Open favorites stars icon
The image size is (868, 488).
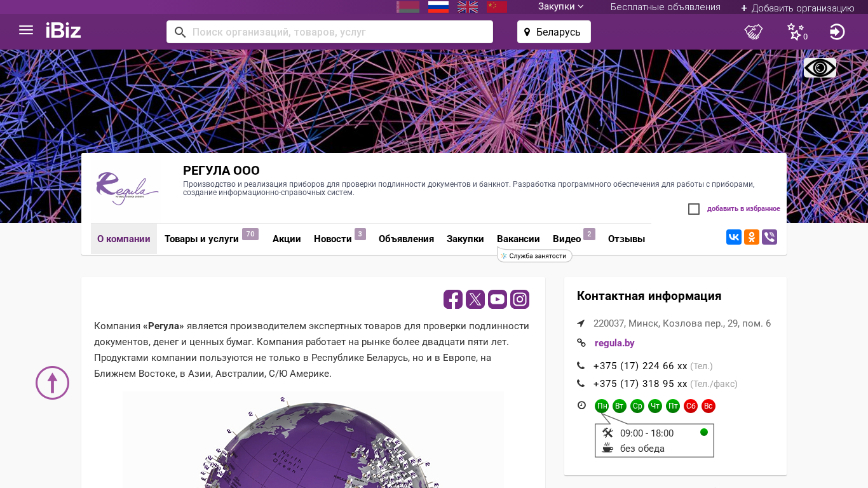tap(796, 32)
